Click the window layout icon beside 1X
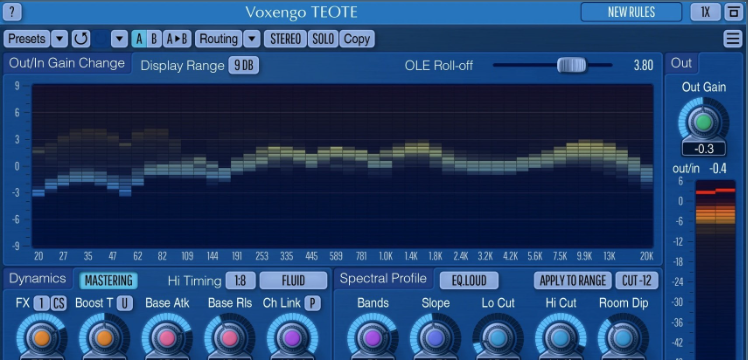748x360 pixels. coord(734,12)
